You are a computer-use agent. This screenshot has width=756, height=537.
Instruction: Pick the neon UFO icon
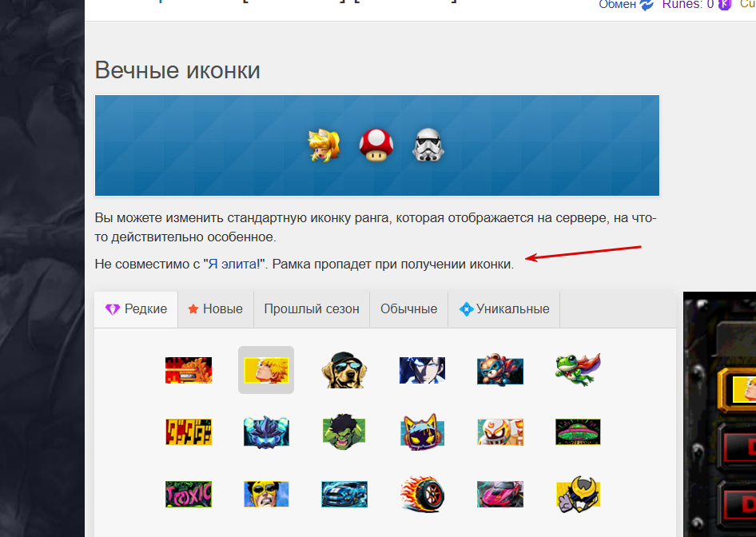click(x=578, y=432)
